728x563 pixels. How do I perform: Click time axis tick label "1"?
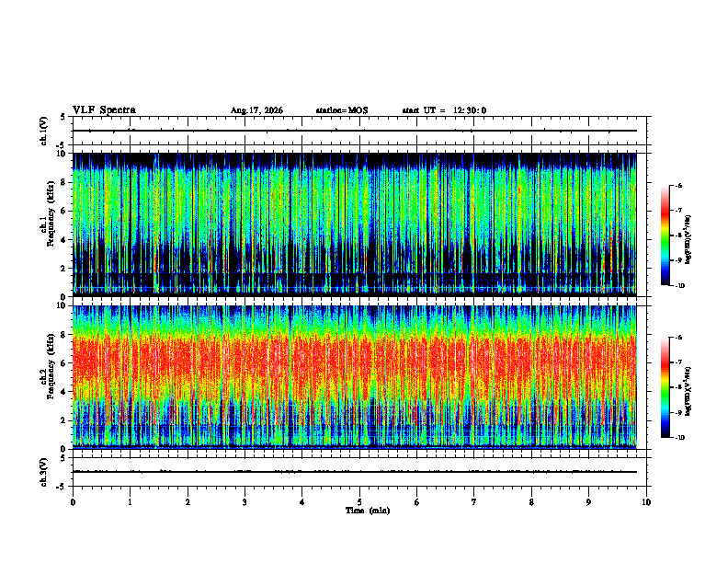[x=130, y=502]
